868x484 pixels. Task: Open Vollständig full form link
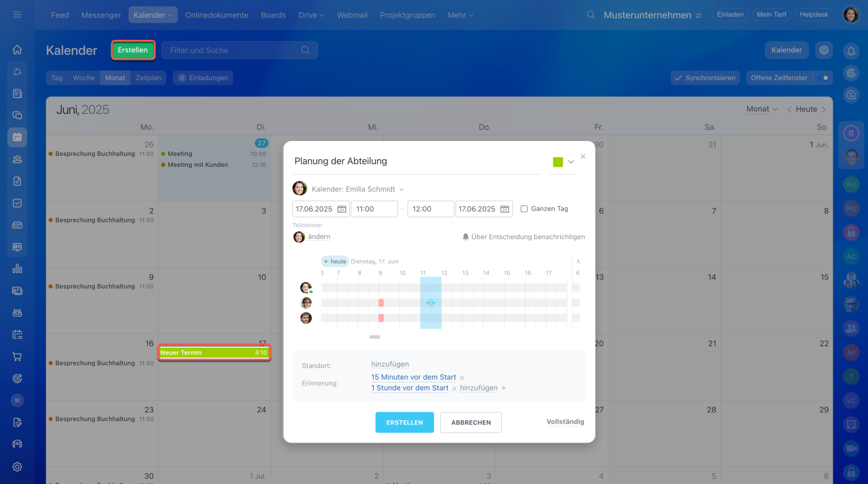tap(566, 422)
